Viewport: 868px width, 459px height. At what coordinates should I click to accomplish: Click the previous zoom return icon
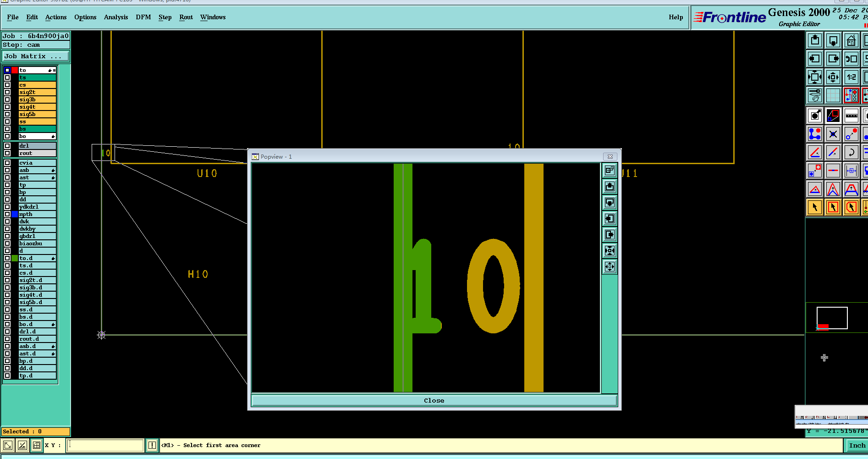852,59
